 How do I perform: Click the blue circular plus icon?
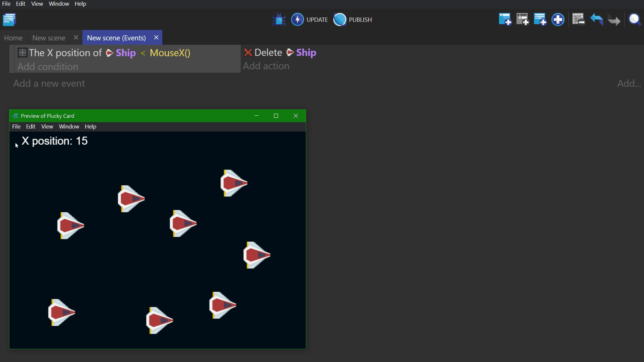(x=558, y=20)
